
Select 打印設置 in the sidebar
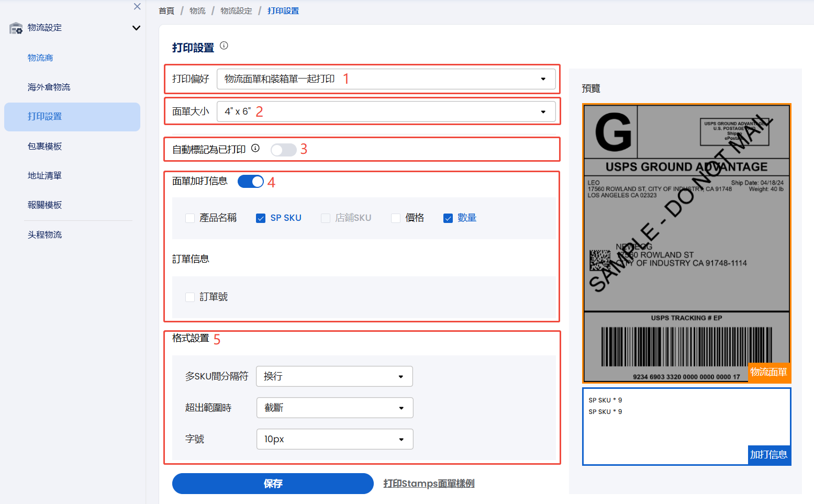[x=72, y=117]
